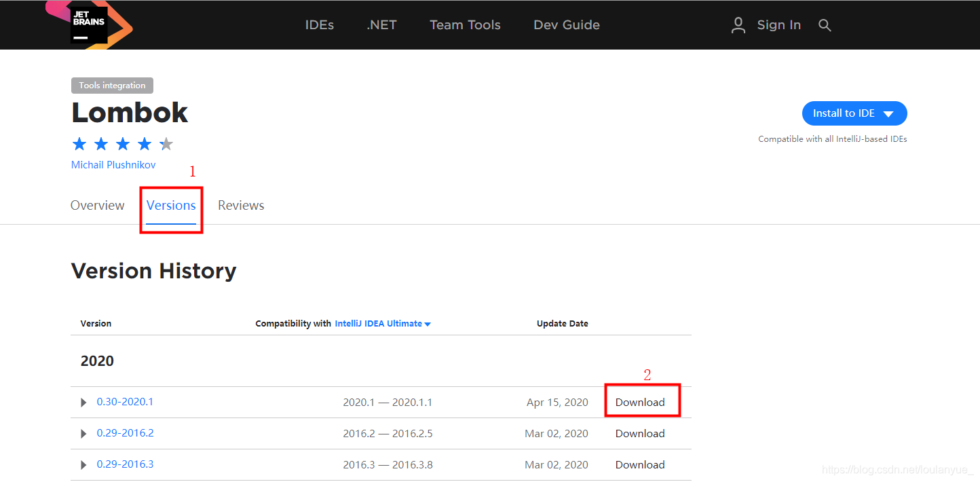Open version 0.30-2020.1 link
The height and width of the screenshot is (482, 980).
coord(125,402)
